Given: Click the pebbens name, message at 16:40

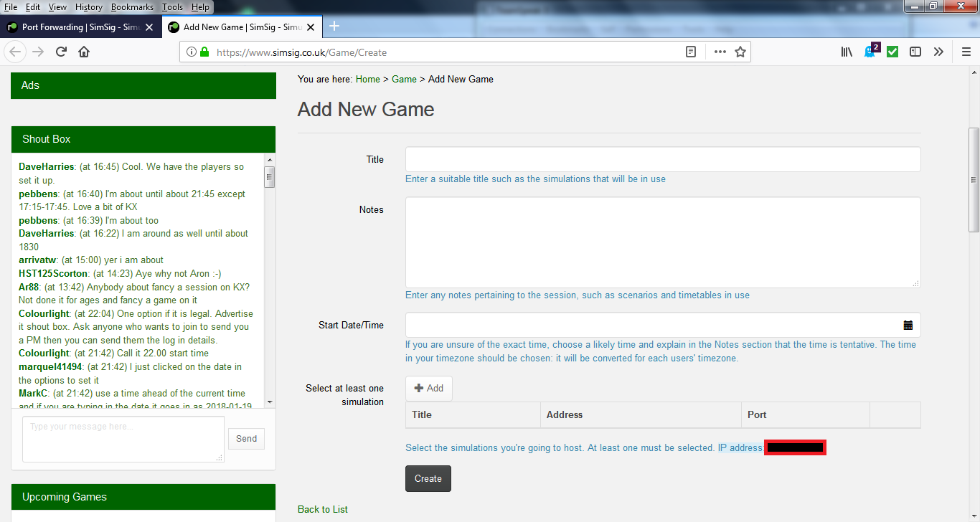Looking at the screenshot, I should coord(37,194).
